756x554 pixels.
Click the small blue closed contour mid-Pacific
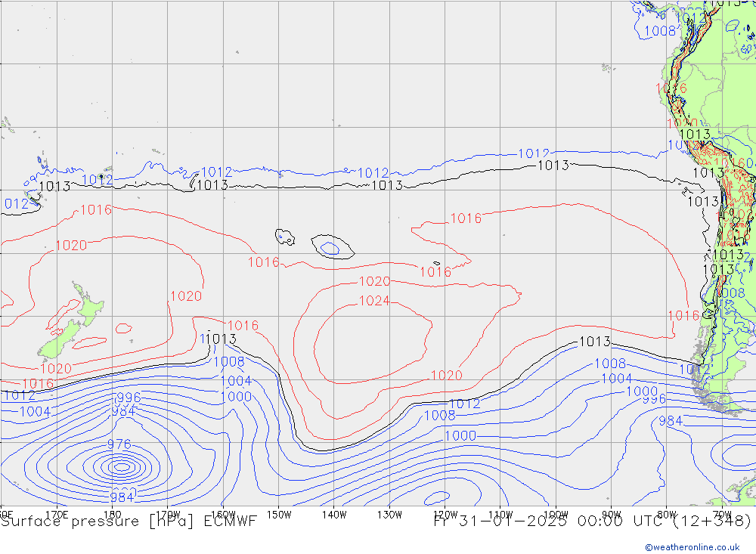coord(330,248)
